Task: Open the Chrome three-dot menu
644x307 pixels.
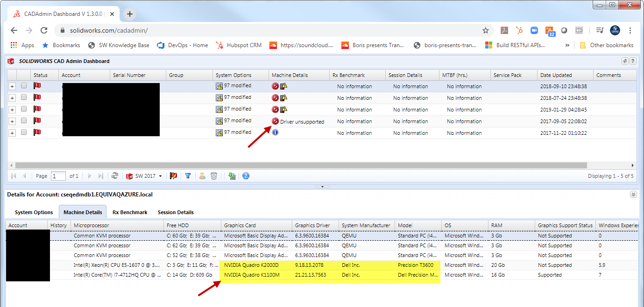Action: coord(631,30)
